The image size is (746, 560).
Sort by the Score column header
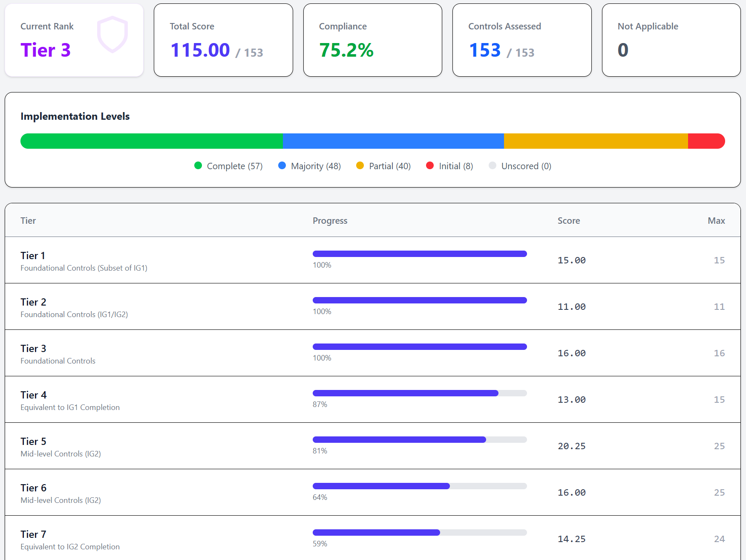569,221
